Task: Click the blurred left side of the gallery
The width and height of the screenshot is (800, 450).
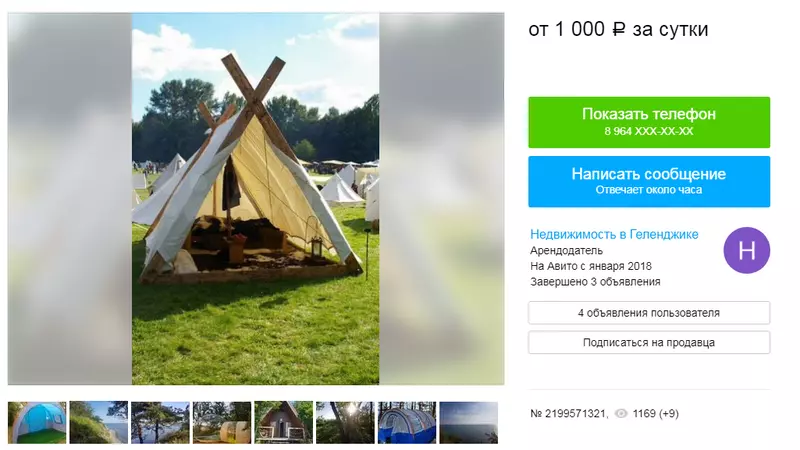Action: [x=70, y=199]
